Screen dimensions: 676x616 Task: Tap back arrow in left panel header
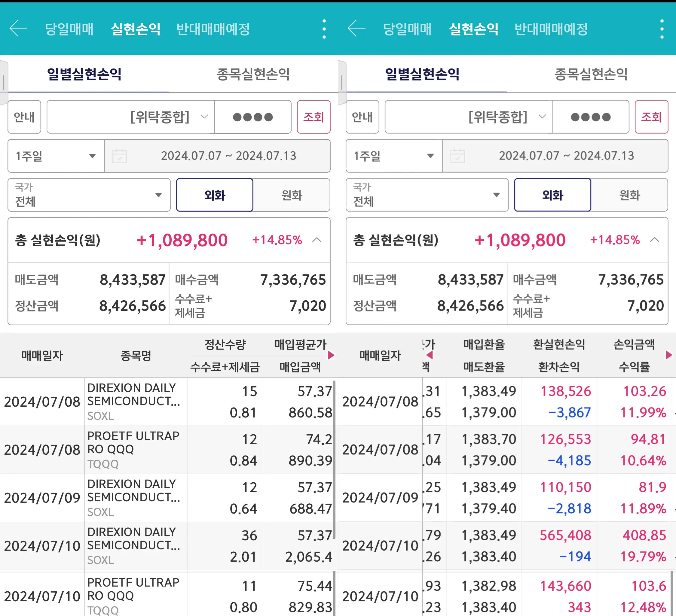[x=18, y=29]
